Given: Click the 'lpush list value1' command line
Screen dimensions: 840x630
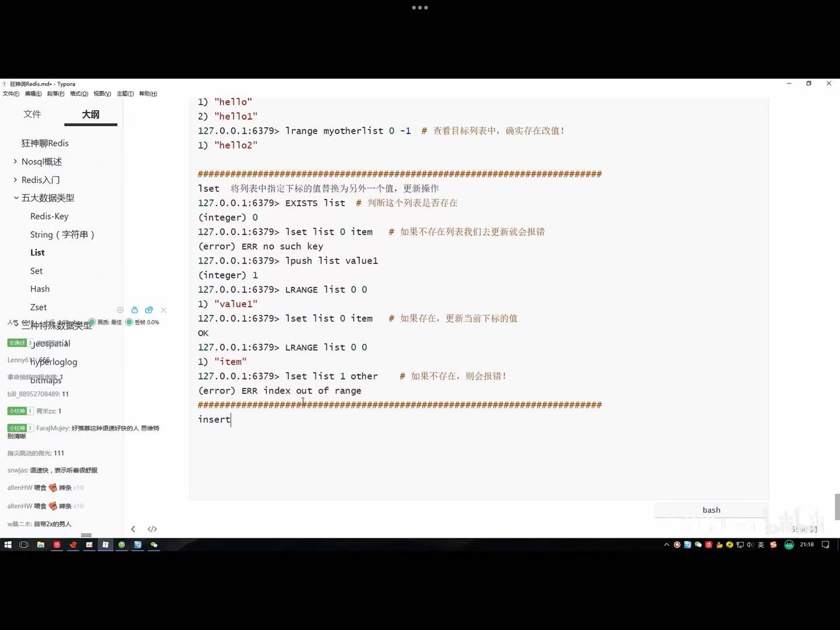Looking at the screenshot, I should coord(288,261).
